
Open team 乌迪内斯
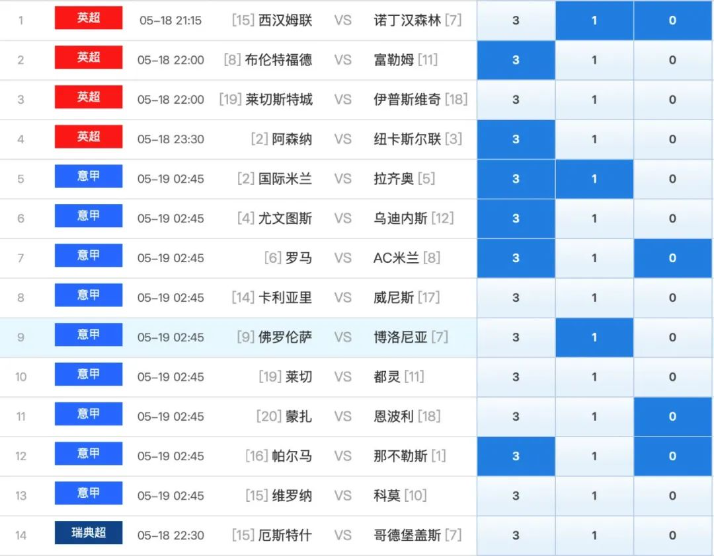click(400, 219)
